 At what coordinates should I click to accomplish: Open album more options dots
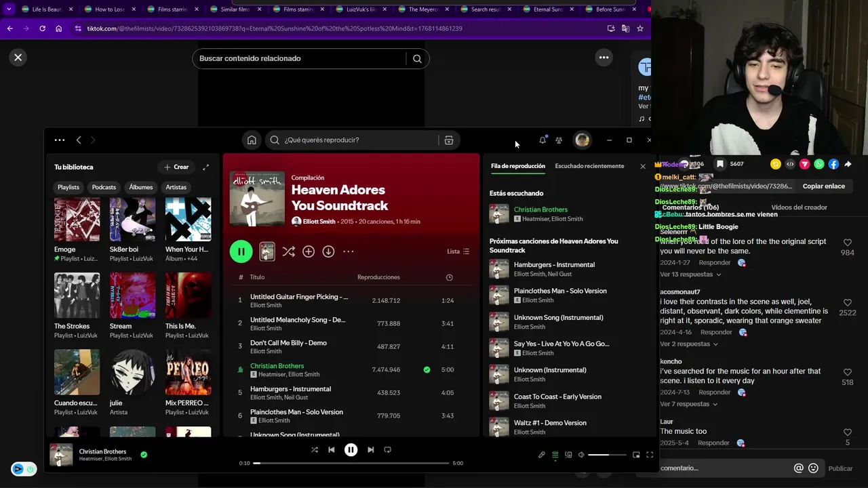(x=348, y=251)
